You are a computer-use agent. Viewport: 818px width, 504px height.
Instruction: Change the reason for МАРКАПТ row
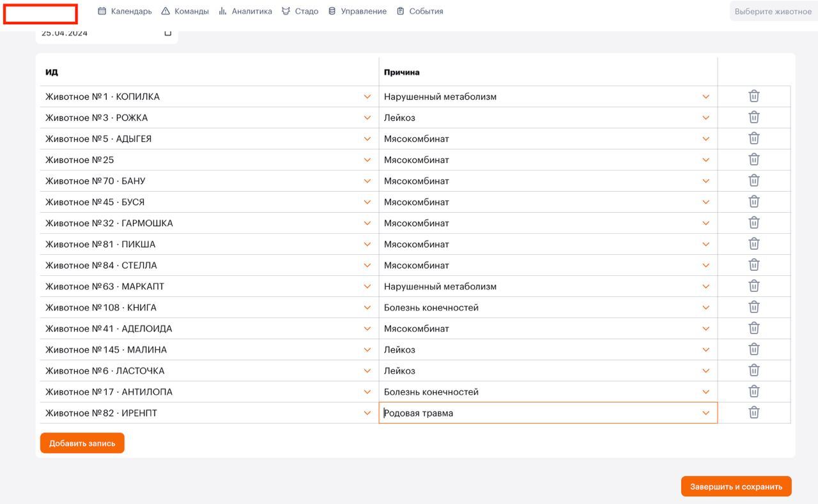coord(706,286)
